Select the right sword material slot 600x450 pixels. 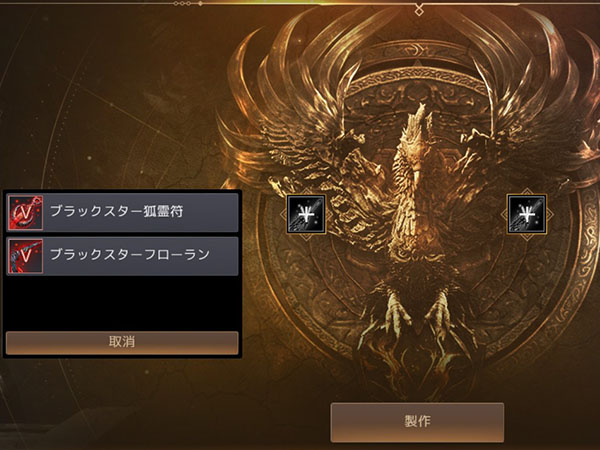[527, 214]
